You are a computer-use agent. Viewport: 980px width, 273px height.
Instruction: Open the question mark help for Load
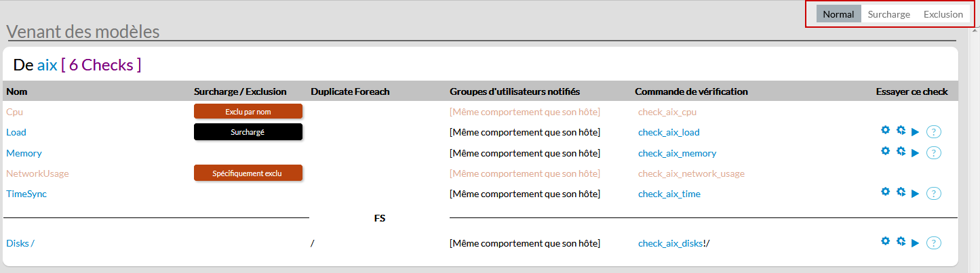[934, 132]
